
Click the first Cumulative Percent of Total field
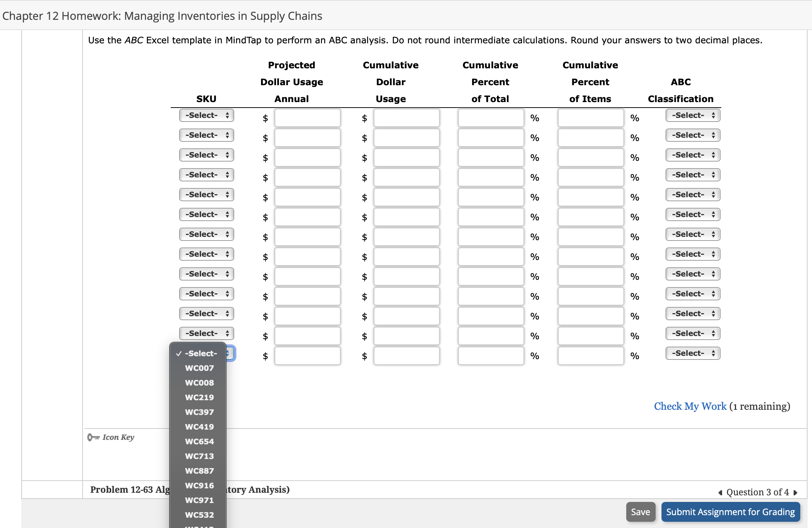pyautogui.click(x=490, y=117)
